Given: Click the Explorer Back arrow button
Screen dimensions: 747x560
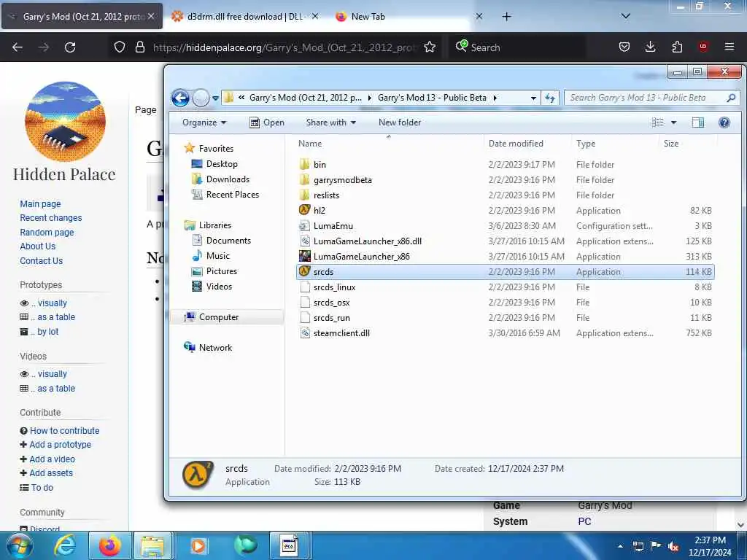Looking at the screenshot, I should (180, 98).
